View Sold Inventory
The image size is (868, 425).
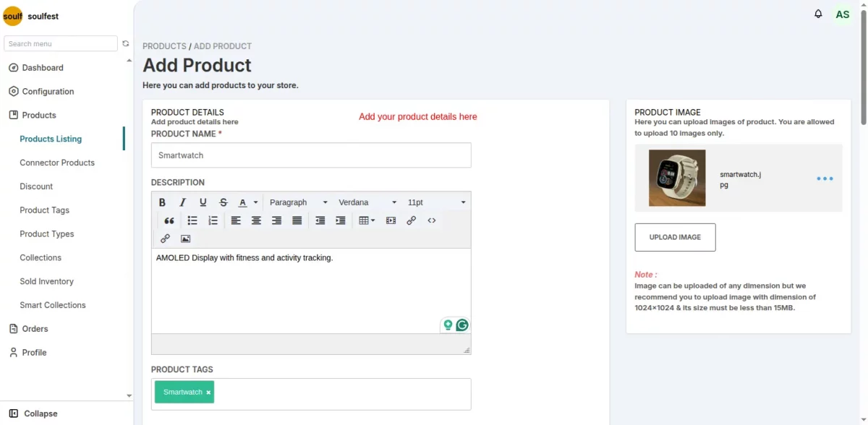(47, 282)
